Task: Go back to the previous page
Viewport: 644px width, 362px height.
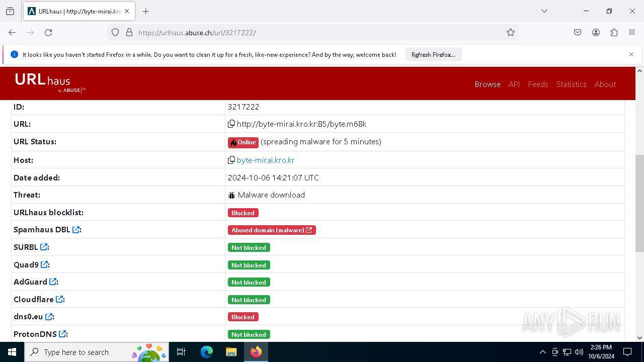Action: tap(12, 32)
